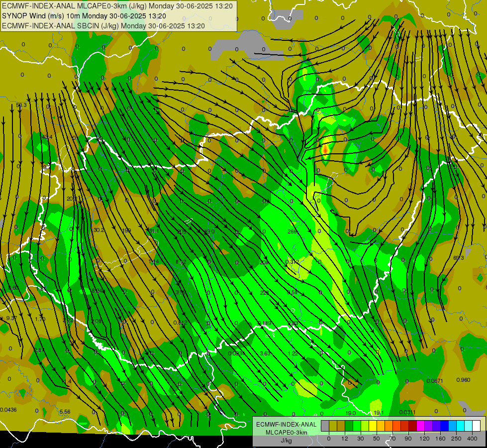
Task: Click the 9.37 station value
Action: point(11,319)
